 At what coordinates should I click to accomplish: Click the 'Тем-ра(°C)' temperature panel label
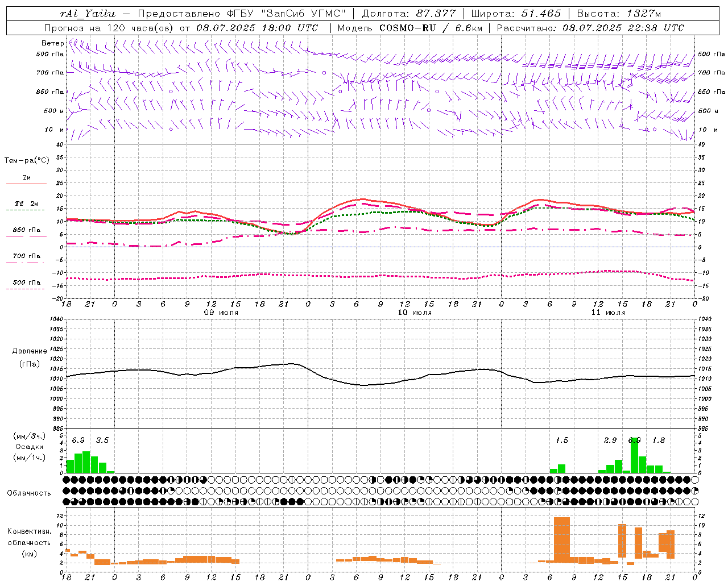pos(27,160)
